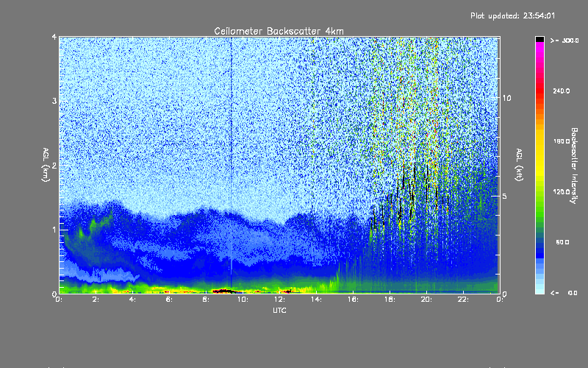
Task: Click the '60.0' colorbar label
Action: pos(562,242)
